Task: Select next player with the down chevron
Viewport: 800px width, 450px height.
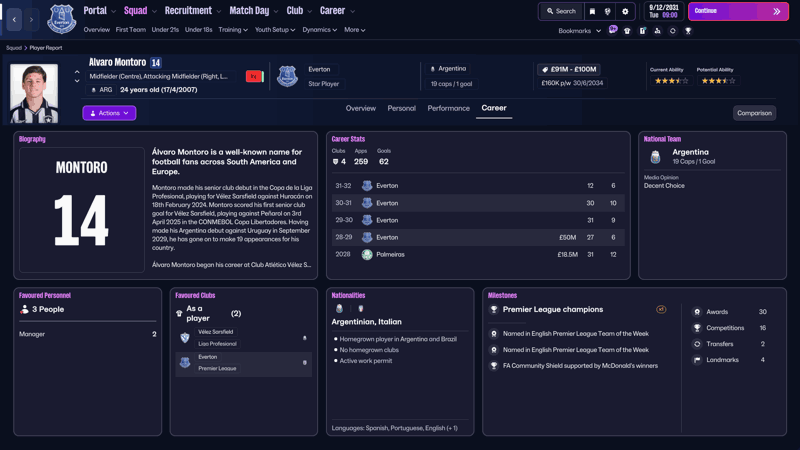Action: click(x=77, y=81)
